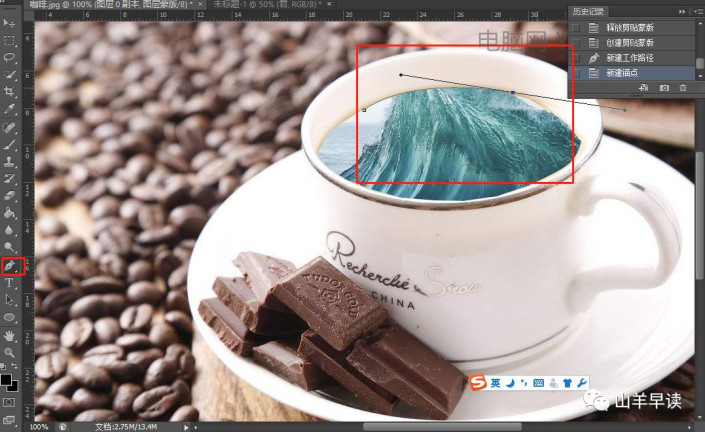
Task: Select the Move tool
Action: (9, 22)
